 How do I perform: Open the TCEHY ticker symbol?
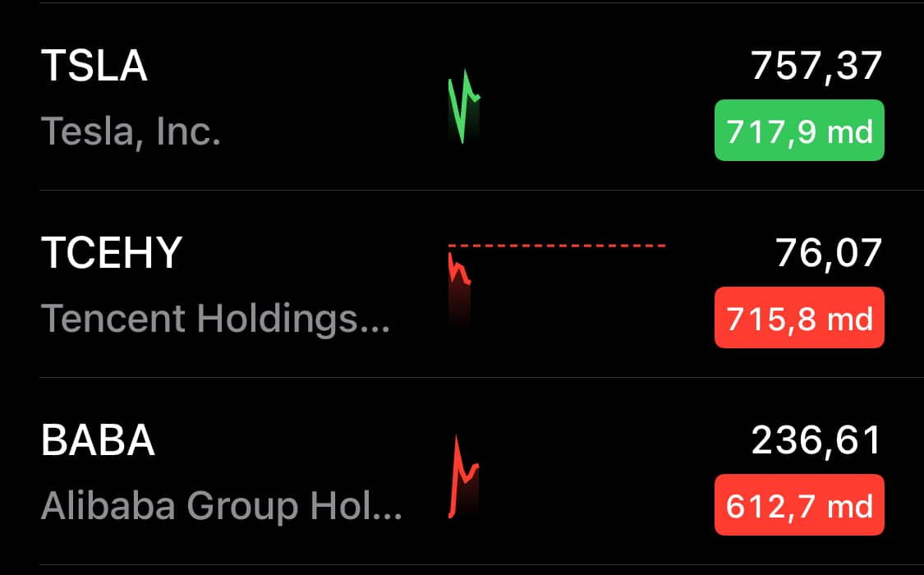112,253
